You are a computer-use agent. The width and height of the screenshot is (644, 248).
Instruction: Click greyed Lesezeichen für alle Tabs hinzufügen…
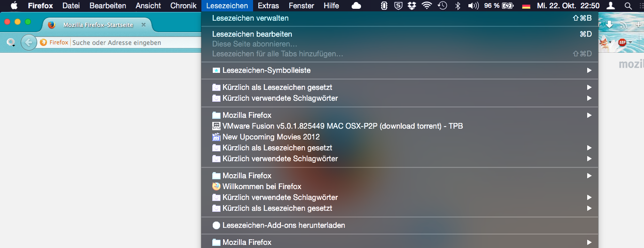point(400,54)
